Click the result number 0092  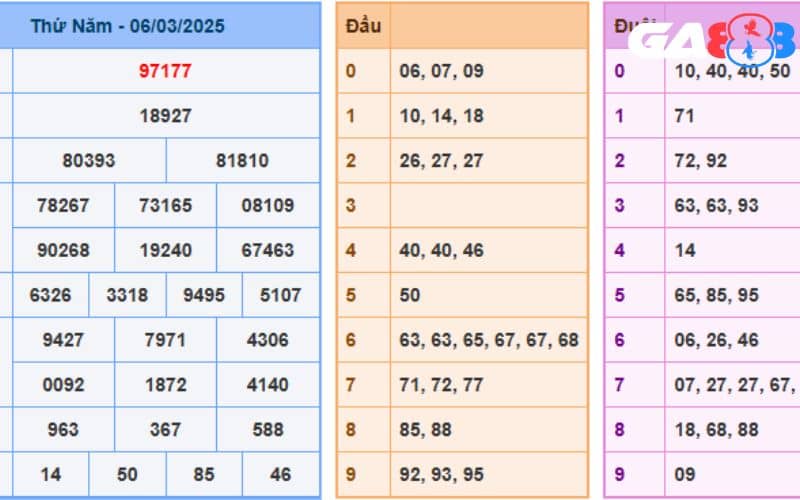coord(63,385)
